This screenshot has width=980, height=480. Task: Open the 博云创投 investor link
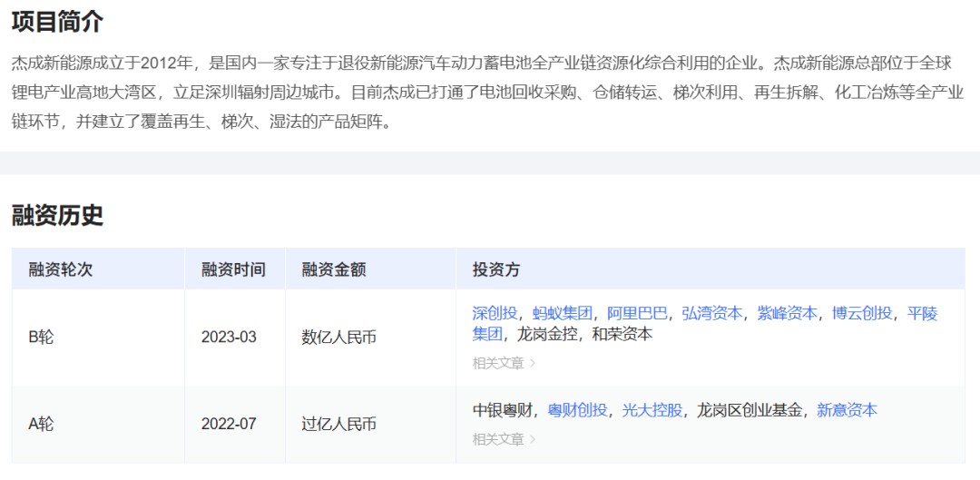click(862, 313)
